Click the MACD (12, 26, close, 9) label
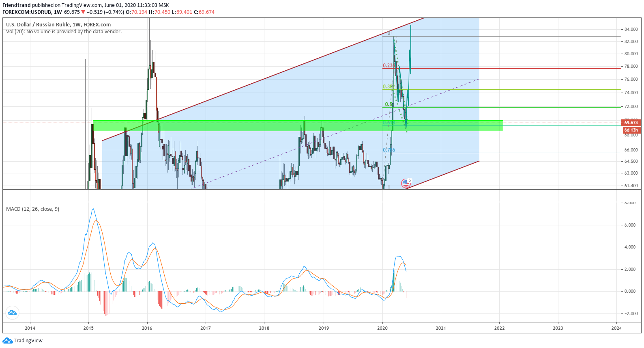Image resolution: width=644 pixels, height=348 pixels. coord(32,209)
